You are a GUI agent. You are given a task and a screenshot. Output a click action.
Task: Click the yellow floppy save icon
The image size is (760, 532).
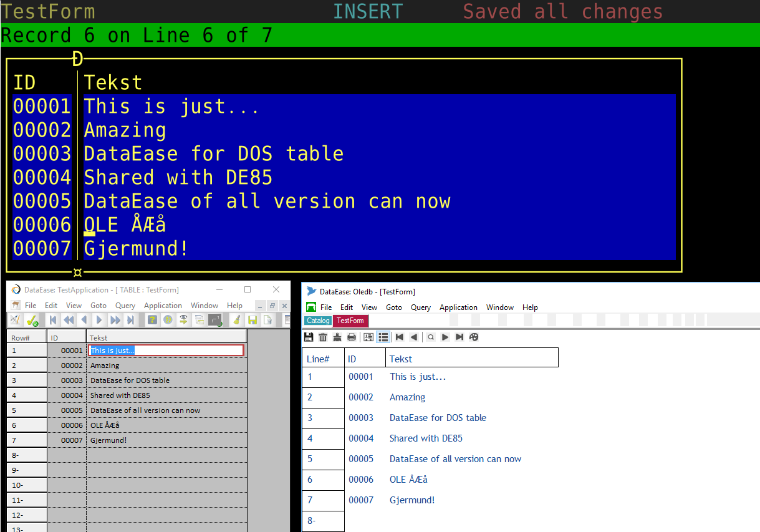pyautogui.click(x=253, y=320)
